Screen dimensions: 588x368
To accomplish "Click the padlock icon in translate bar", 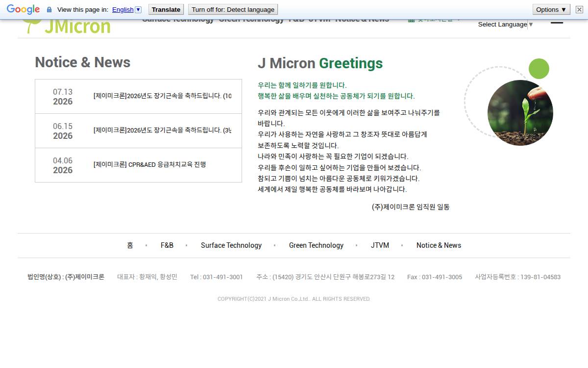I will point(49,10).
